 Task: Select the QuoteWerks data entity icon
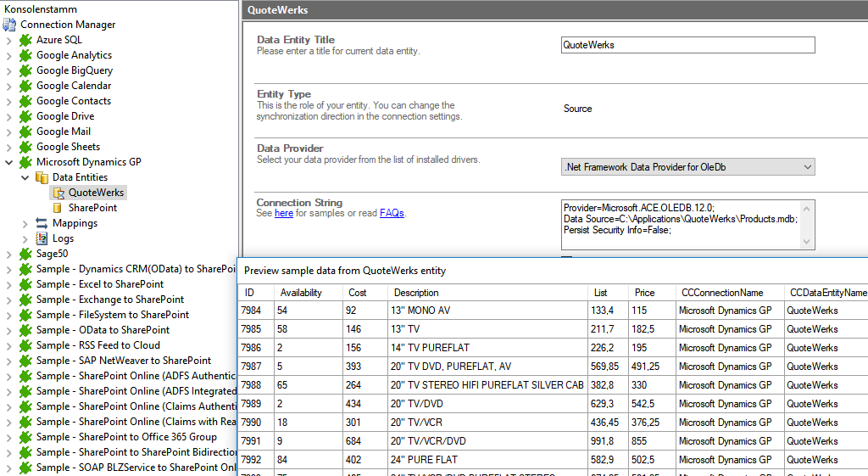58,193
